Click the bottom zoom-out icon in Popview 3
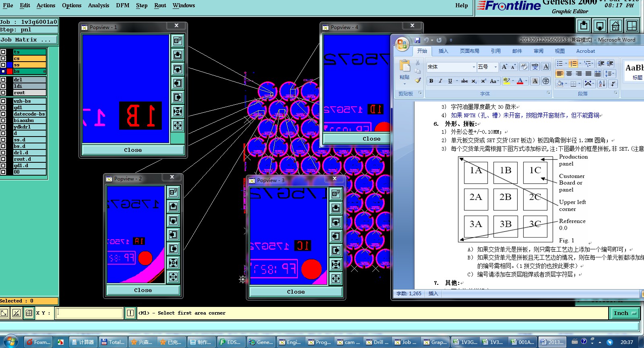Viewport: 644px width, 348px height. [336, 278]
